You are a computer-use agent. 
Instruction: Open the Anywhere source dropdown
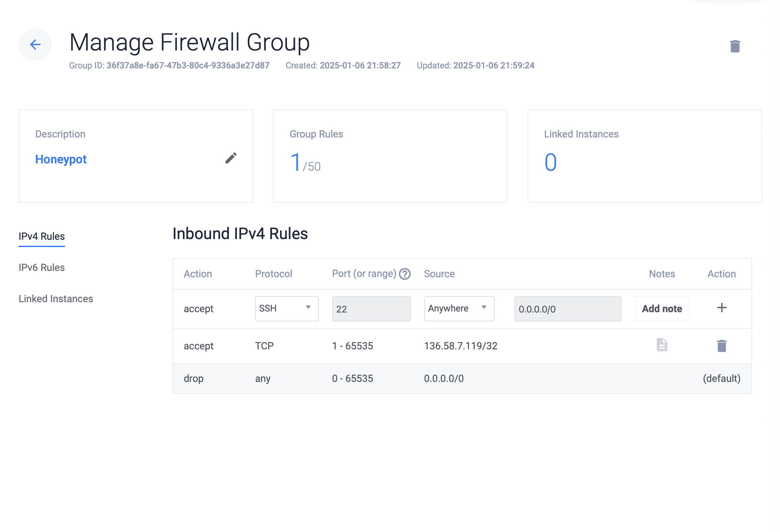pyautogui.click(x=459, y=309)
